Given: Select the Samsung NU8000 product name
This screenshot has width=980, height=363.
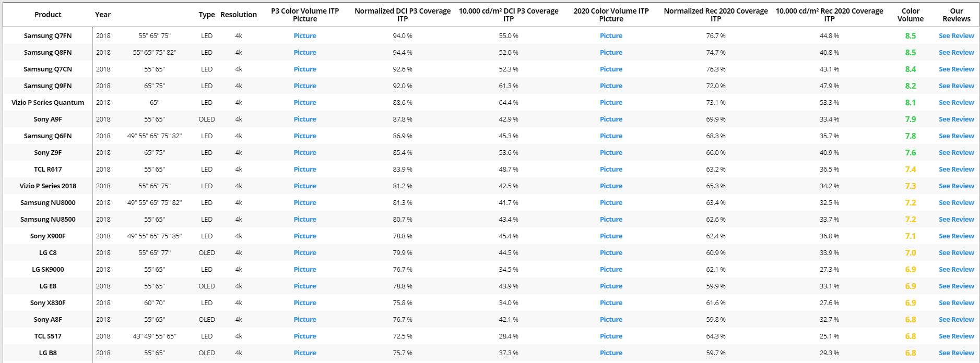Looking at the screenshot, I should click(x=48, y=203).
